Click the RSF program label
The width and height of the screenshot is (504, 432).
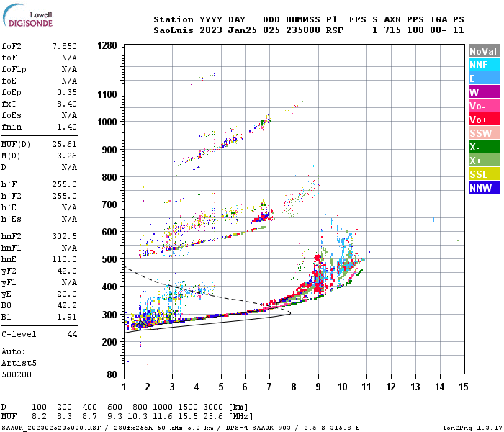tap(334, 30)
